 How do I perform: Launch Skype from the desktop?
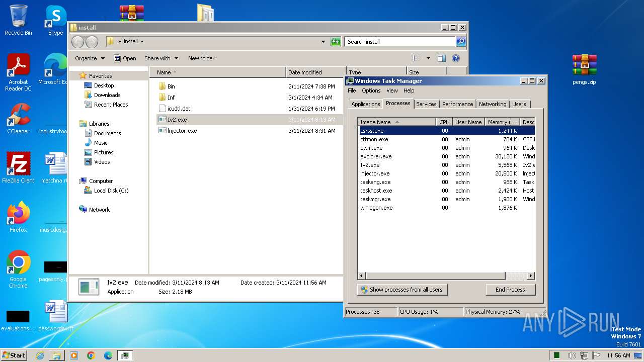coord(55,20)
